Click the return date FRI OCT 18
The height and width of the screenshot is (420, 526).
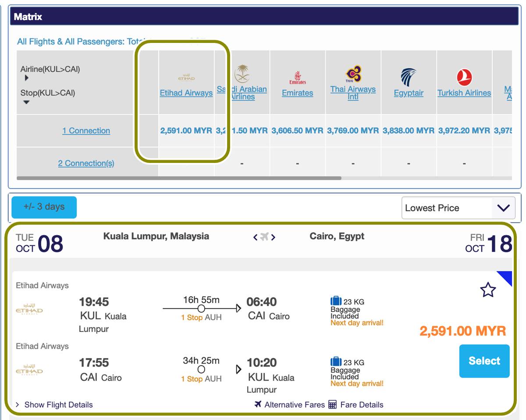[x=489, y=243]
